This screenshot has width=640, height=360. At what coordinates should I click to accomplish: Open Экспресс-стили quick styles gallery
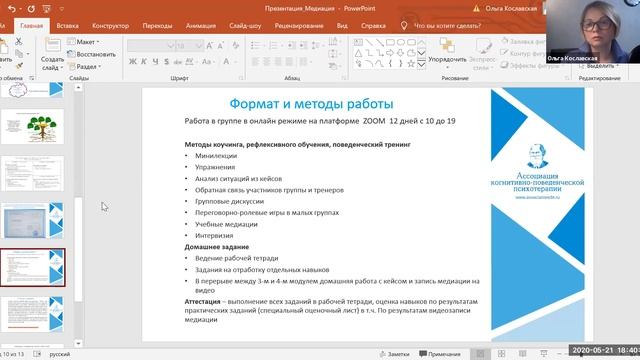pos(482,54)
